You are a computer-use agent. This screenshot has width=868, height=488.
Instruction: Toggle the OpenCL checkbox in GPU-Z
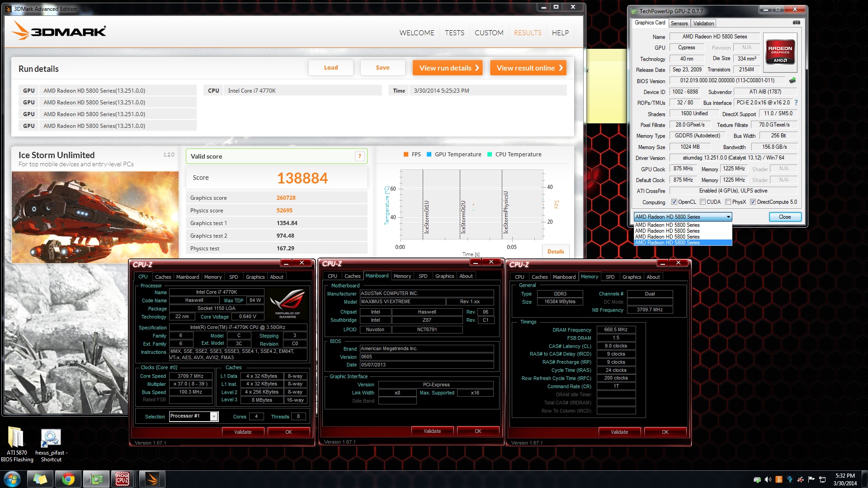pyautogui.click(x=674, y=202)
